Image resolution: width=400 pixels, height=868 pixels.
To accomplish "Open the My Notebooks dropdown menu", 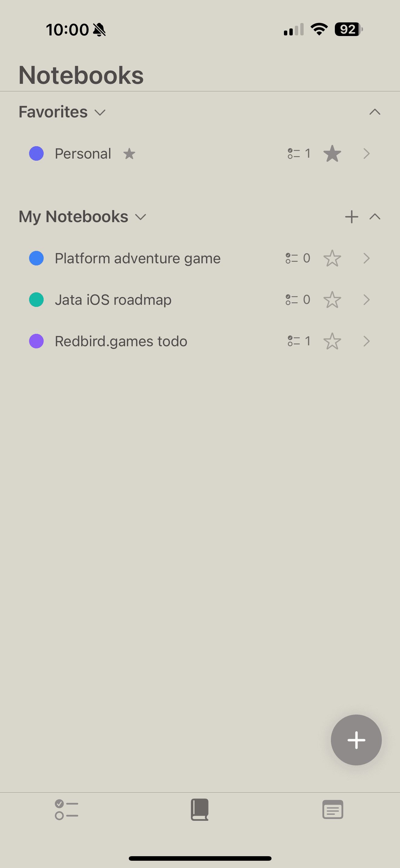I will [x=140, y=217].
